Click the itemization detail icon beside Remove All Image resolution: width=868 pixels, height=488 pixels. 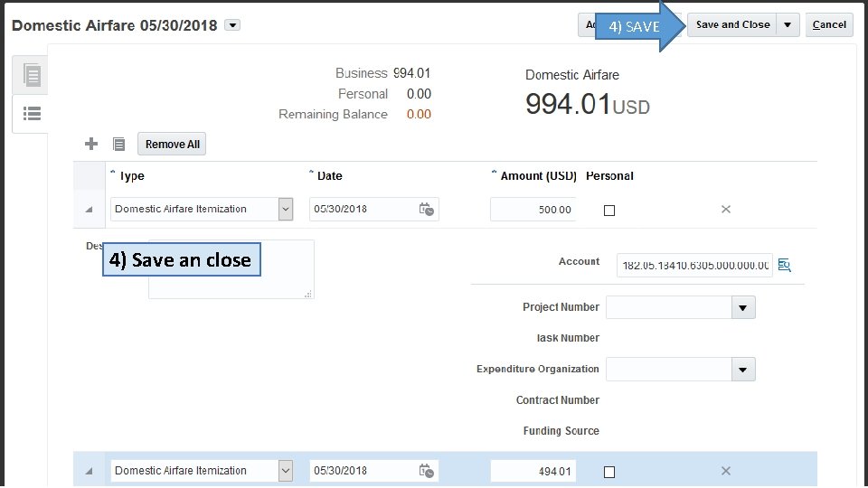click(119, 145)
